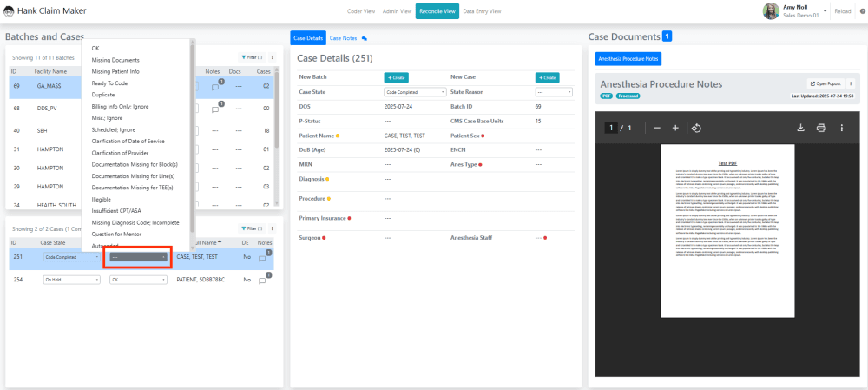Open notes bubble for DDS_PV batch
This screenshot has height=390, width=868.
tap(216, 109)
